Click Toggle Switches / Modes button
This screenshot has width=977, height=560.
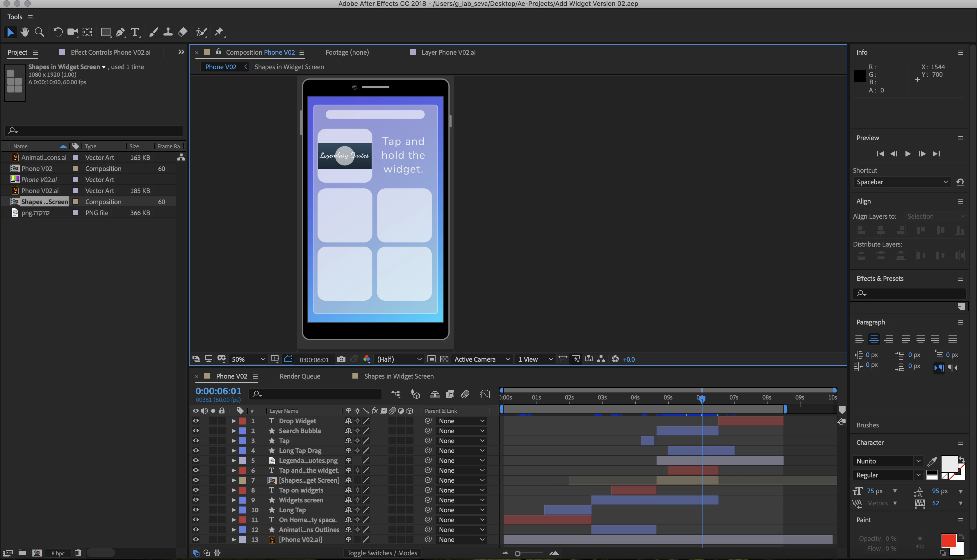[x=381, y=553]
